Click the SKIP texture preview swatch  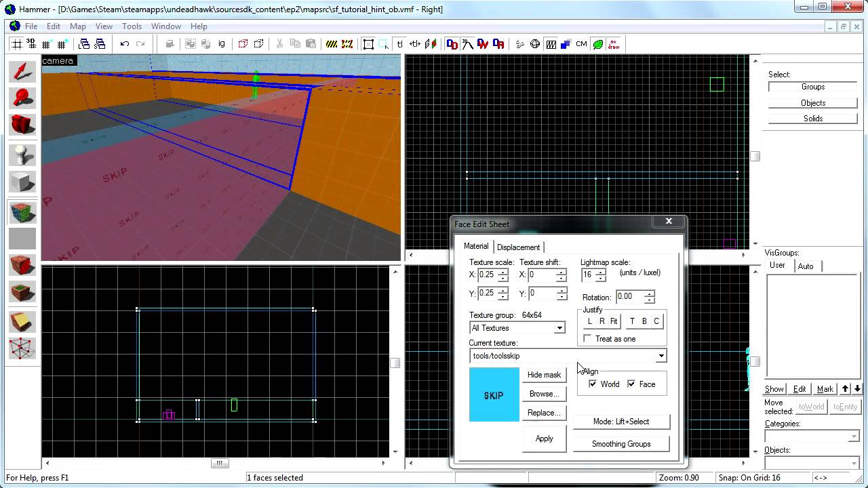pyautogui.click(x=494, y=395)
